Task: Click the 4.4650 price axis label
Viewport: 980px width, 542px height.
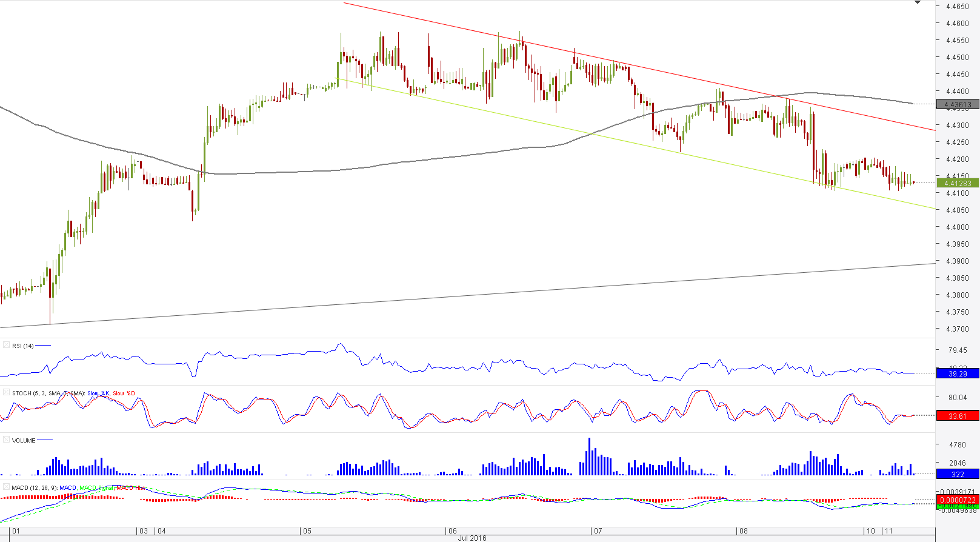Action: (958, 7)
